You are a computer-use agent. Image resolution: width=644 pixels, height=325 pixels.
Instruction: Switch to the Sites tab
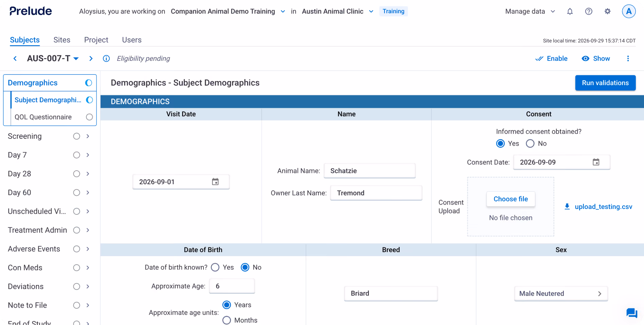pos(62,40)
